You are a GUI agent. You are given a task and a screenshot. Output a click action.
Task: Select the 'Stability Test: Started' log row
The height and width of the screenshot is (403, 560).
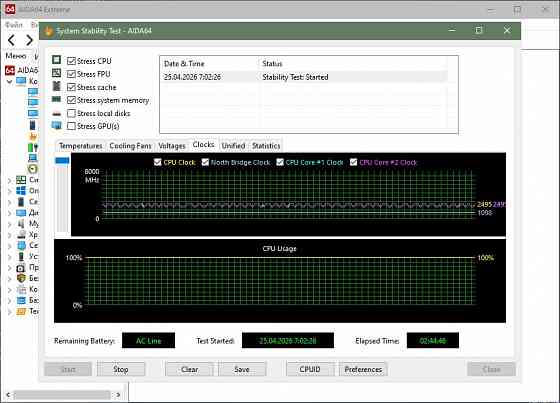pyautogui.click(x=304, y=77)
